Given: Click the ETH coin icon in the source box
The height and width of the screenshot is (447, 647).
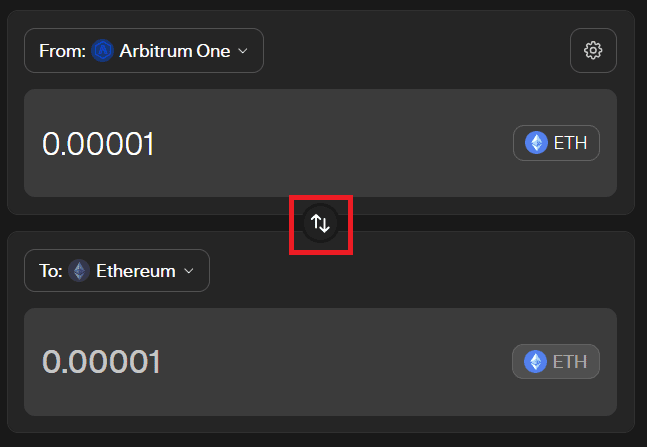Looking at the screenshot, I should [x=537, y=143].
